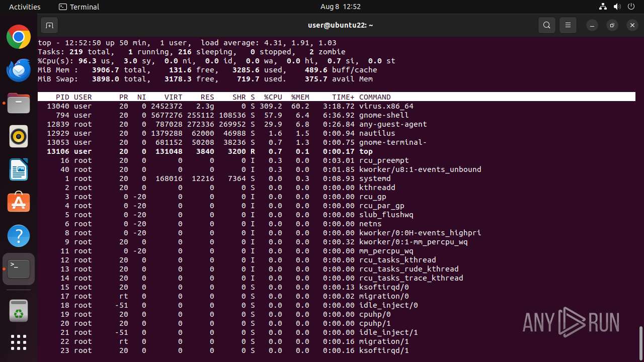644x362 pixels.
Task: Open the network status icon in top bar
Action: [603, 7]
